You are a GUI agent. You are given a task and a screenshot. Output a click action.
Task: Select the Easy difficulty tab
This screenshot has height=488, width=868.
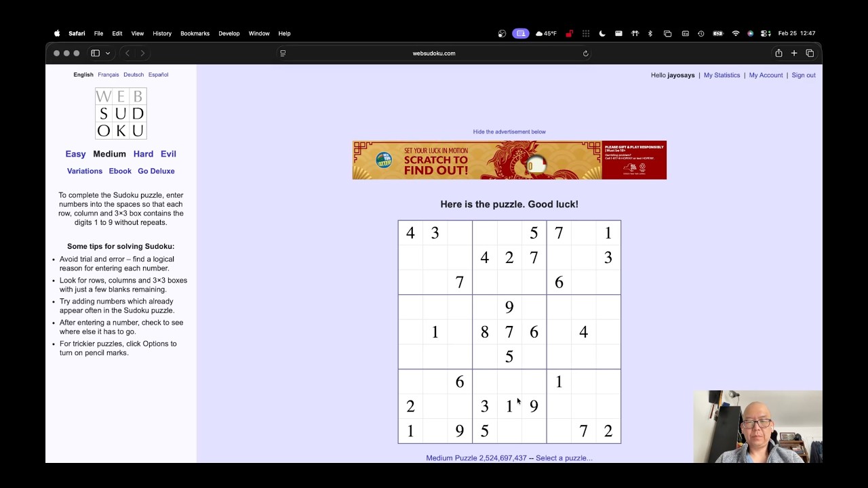click(75, 154)
